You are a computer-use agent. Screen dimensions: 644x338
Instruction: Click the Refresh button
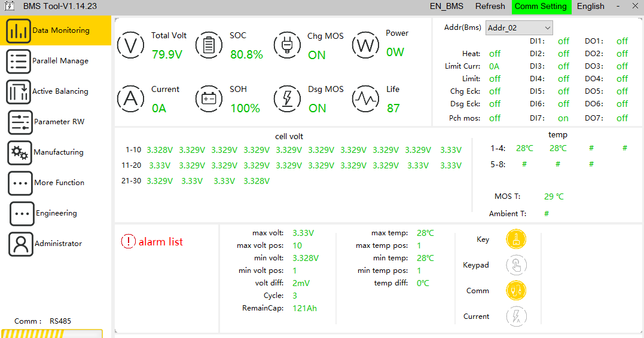coord(490,6)
